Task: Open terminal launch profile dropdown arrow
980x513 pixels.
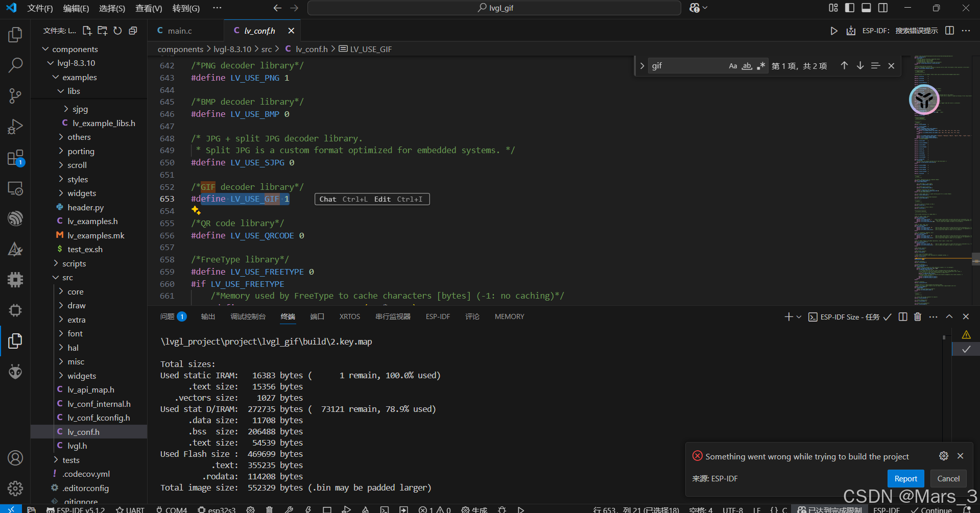Action: (799, 317)
